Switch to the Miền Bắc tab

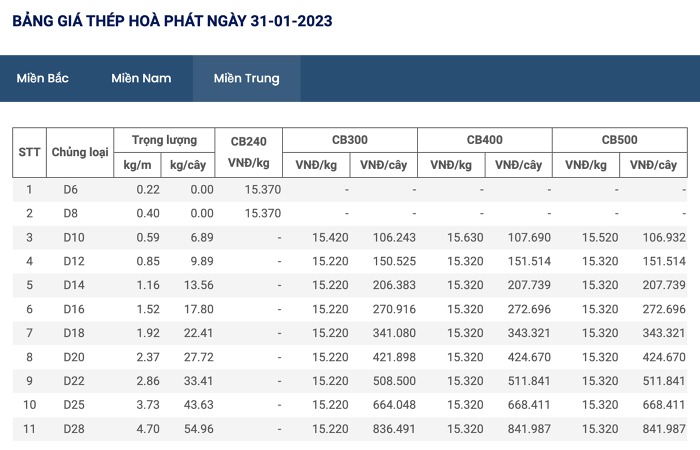42,78
